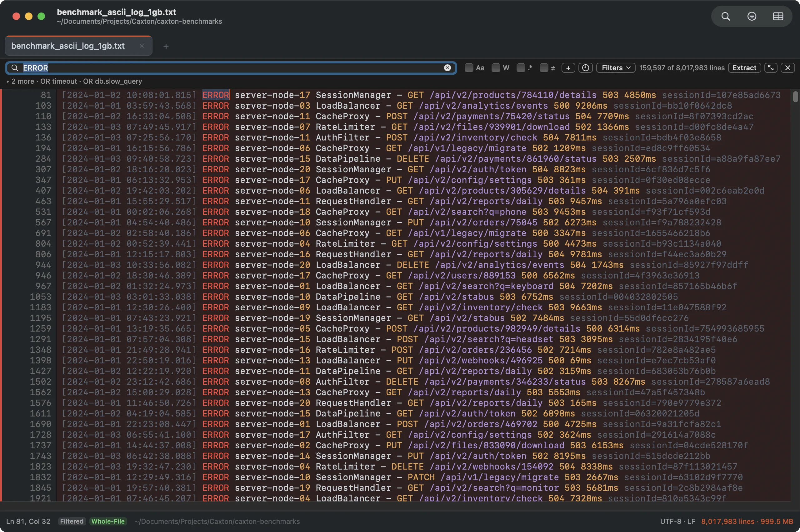Click '/api/v2/products/305629/details' on line 407

(502, 191)
